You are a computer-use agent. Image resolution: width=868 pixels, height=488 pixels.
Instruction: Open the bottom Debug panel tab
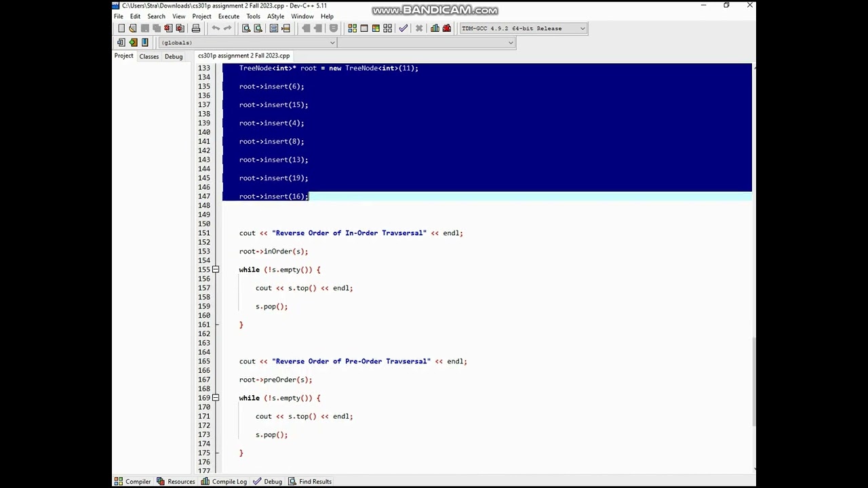pyautogui.click(x=267, y=481)
